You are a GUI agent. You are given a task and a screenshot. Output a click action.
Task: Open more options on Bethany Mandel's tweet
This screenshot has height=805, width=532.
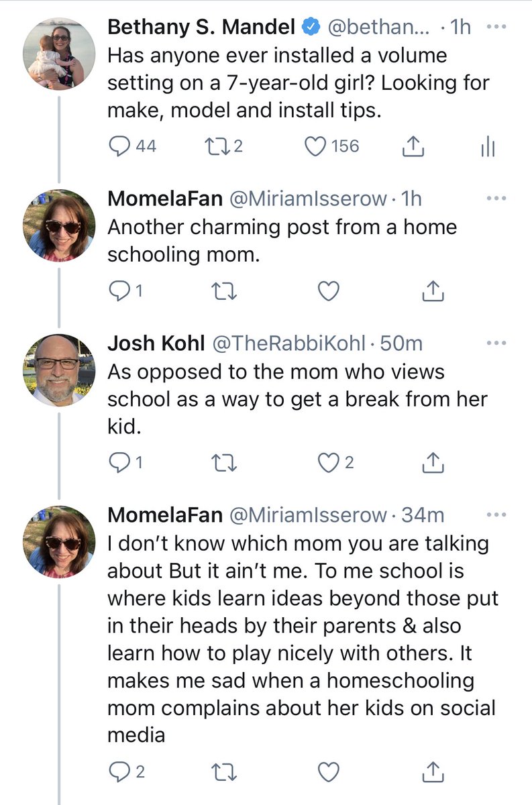(x=496, y=28)
